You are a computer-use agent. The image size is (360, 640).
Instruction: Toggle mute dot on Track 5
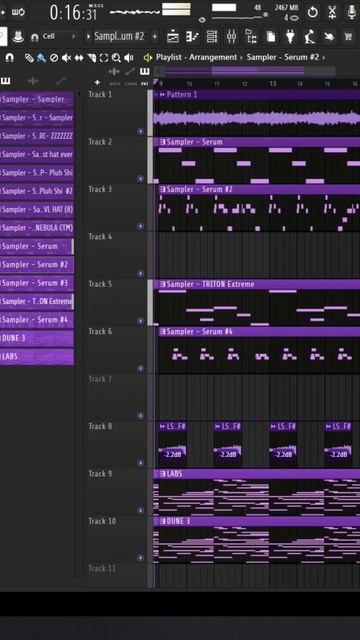click(141, 321)
